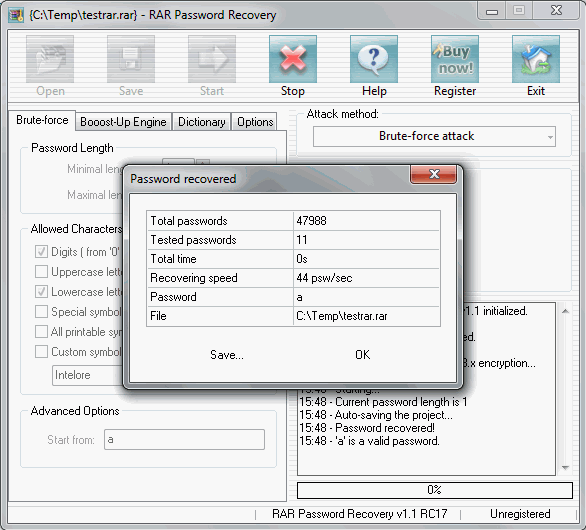The height and width of the screenshot is (530, 586).
Task: Click the disabled Start arrow icon
Action: [x=212, y=59]
